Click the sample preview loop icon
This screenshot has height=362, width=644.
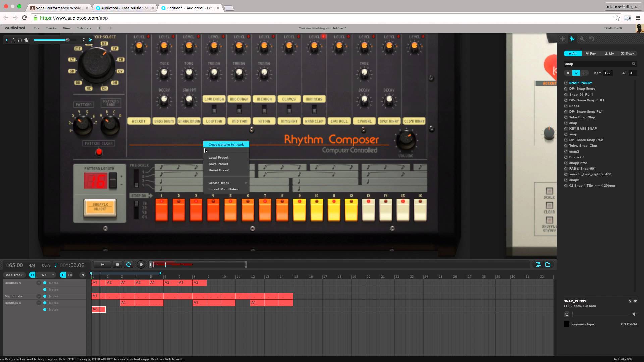point(566,314)
